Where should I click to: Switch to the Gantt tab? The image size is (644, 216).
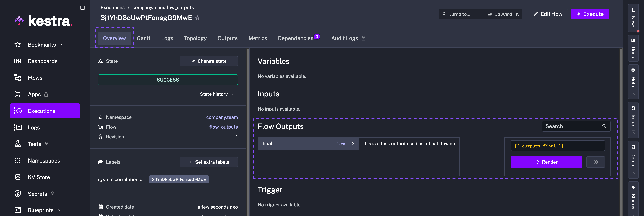144,38
